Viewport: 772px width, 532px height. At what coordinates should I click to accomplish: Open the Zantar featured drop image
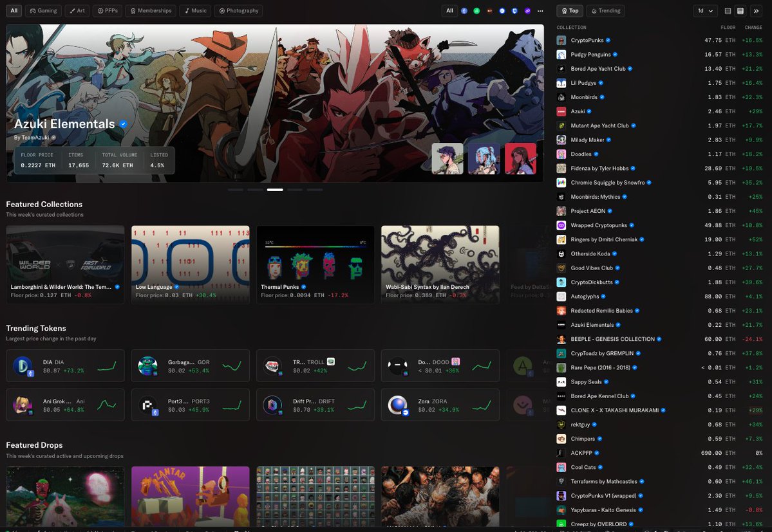click(x=191, y=497)
